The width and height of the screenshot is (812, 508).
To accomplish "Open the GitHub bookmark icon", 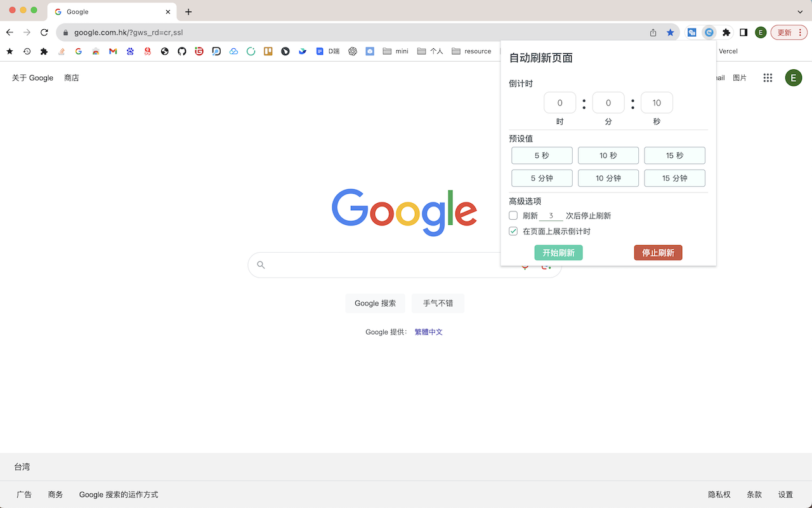I will coord(182,51).
